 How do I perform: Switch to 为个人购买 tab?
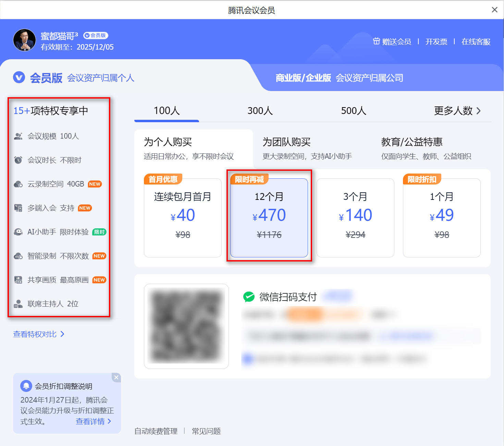click(194, 149)
